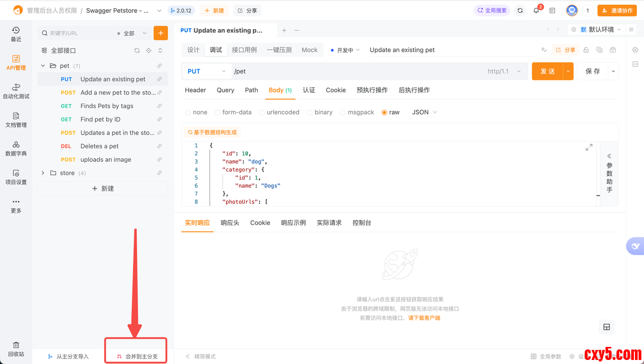
Task: Click the refresh icon in top bar
Action: (x=520, y=11)
